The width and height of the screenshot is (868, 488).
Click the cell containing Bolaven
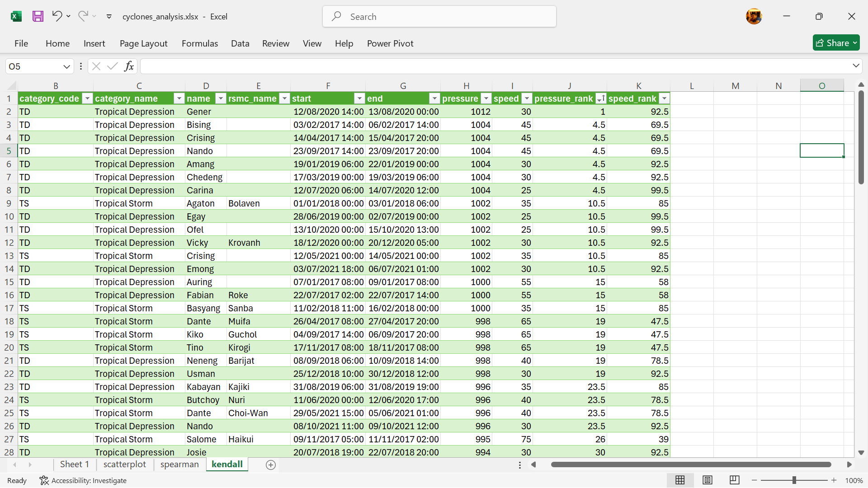coord(258,203)
